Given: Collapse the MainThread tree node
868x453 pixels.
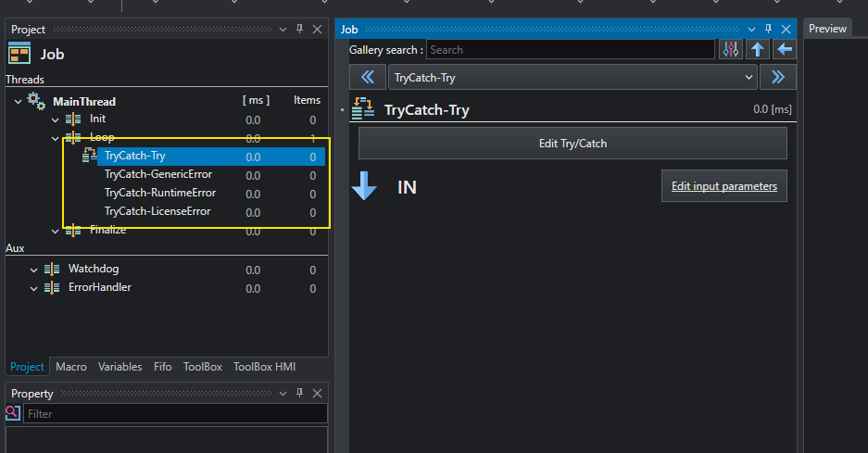Looking at the screenshot, I should [x=18, y=102].
